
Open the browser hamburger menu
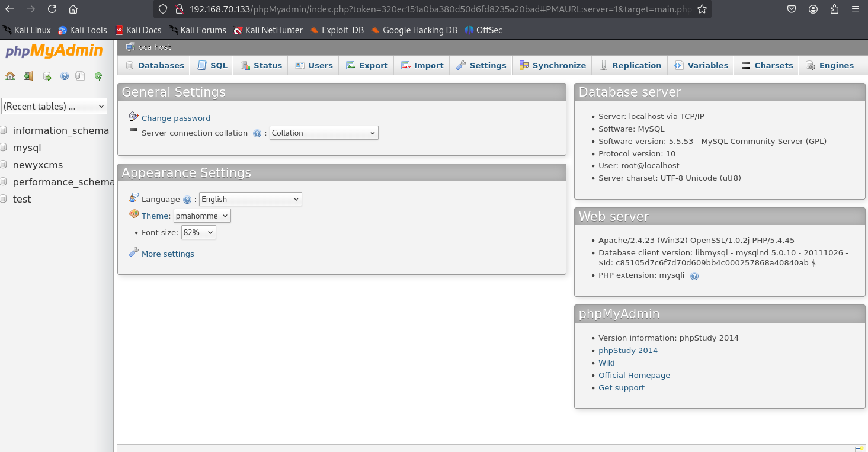click(855, 9)
